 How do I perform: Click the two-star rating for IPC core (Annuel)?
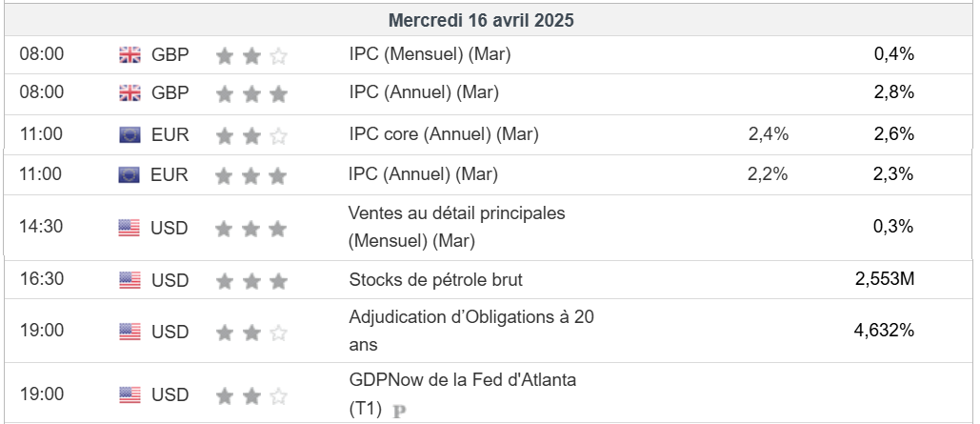251,136
